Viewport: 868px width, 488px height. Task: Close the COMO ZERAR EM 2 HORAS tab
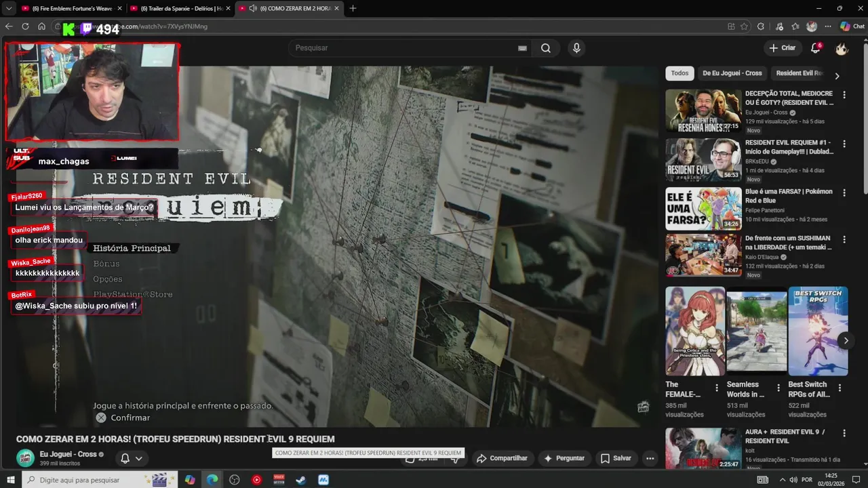pyautogui.click(x=336, y=8)
